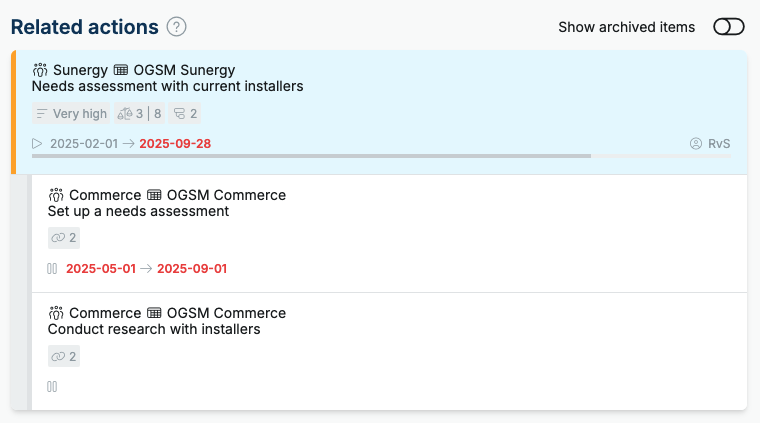Open Needs assessment with current installers action

tap(168, 86)
